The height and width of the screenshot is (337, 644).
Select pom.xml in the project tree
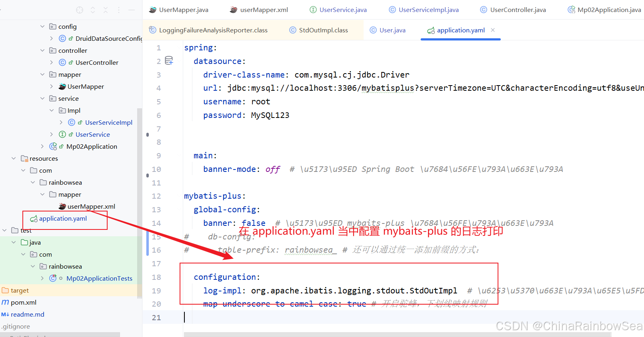pyautogui.click(x=24, y=302)
